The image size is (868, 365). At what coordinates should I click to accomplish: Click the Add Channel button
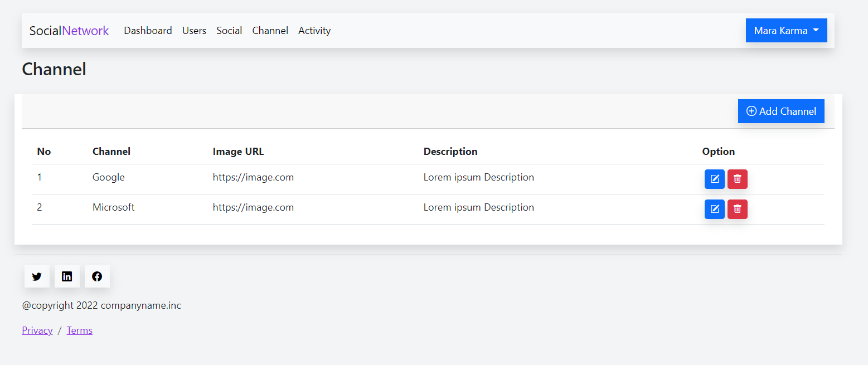point(781,111)
